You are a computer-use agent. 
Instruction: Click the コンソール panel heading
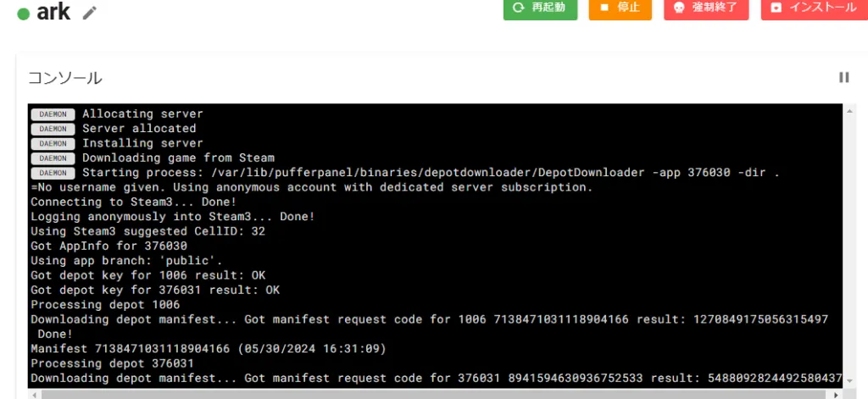[x=65, y=78]
